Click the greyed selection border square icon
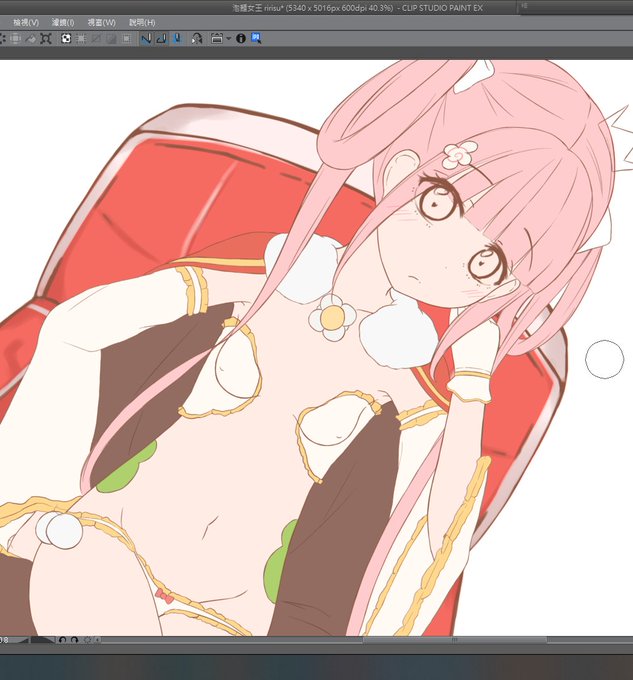This screenshot has width=633, height=680. click(x=127, y=39)
